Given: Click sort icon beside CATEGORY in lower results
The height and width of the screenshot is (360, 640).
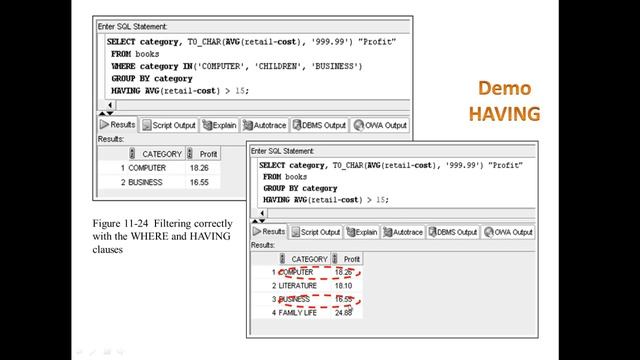Looking at the screenshot, I should point(282,259).
